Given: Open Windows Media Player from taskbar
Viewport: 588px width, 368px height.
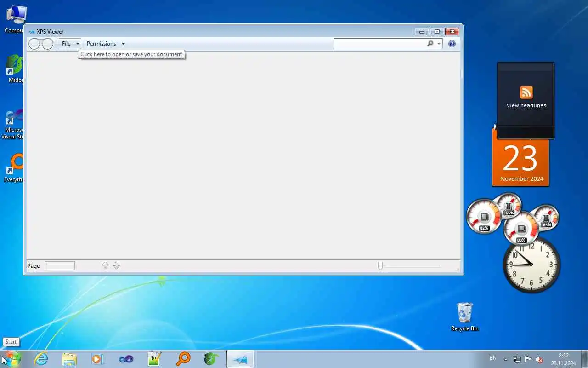Looking at the screenshot, I should (x=97, y=359).
